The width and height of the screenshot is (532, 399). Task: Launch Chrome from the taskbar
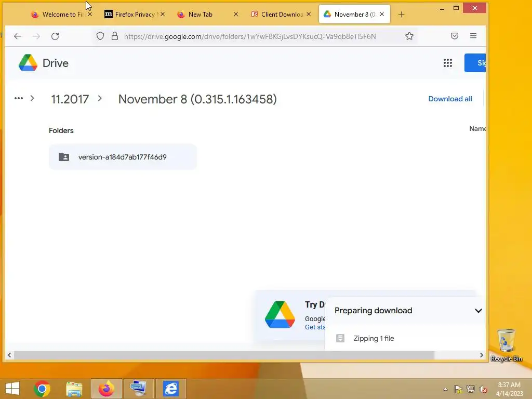[x=42, y=389]
